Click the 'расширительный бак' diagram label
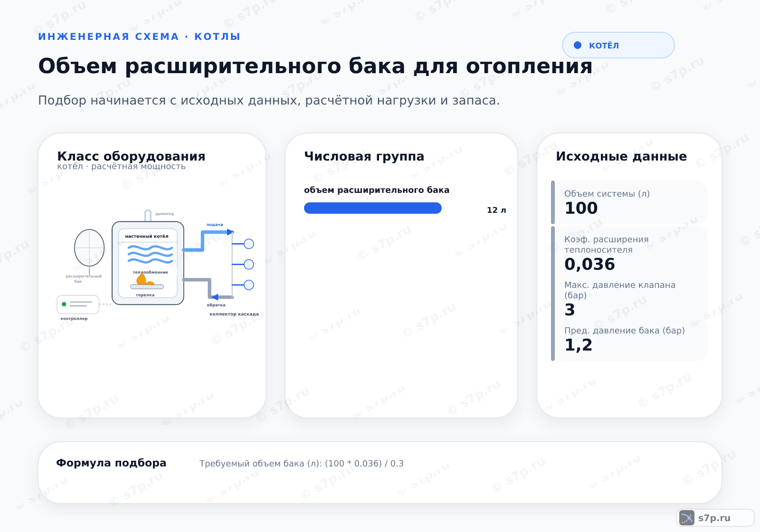760x532 pixels. coord(84,279)
